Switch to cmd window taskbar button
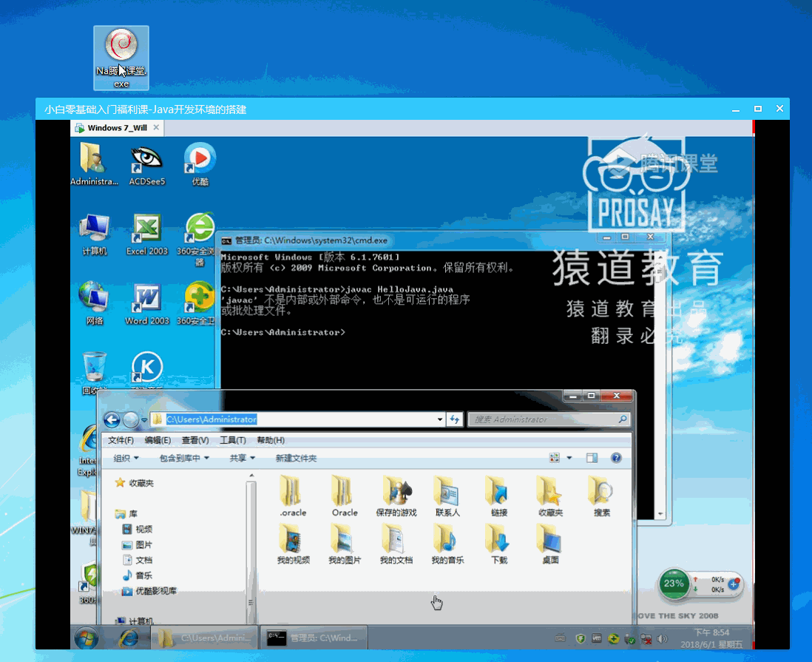This screenshot has height=662, width=812. coord(314,638)
